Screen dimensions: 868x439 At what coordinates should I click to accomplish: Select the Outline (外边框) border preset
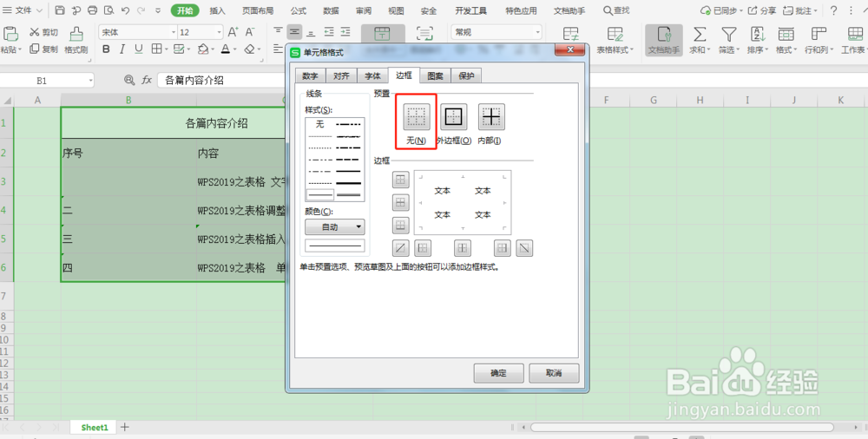point(454,117)
